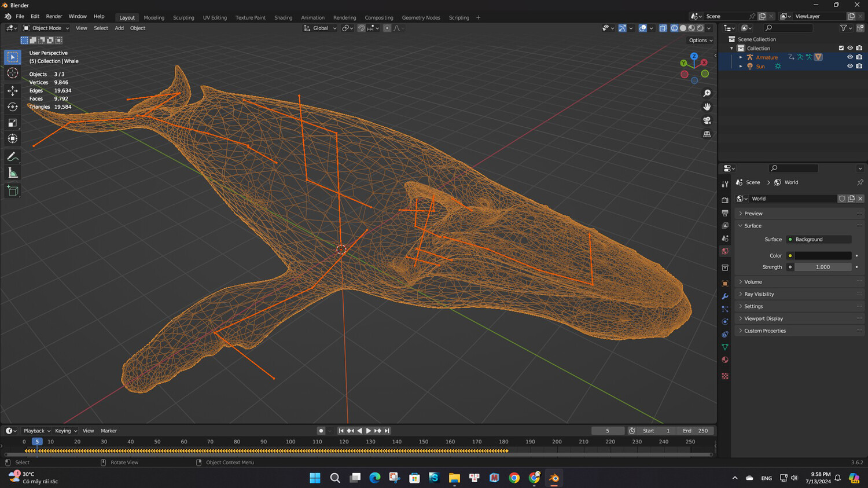Toggle camera view in viewport

[x=707, y=120]
